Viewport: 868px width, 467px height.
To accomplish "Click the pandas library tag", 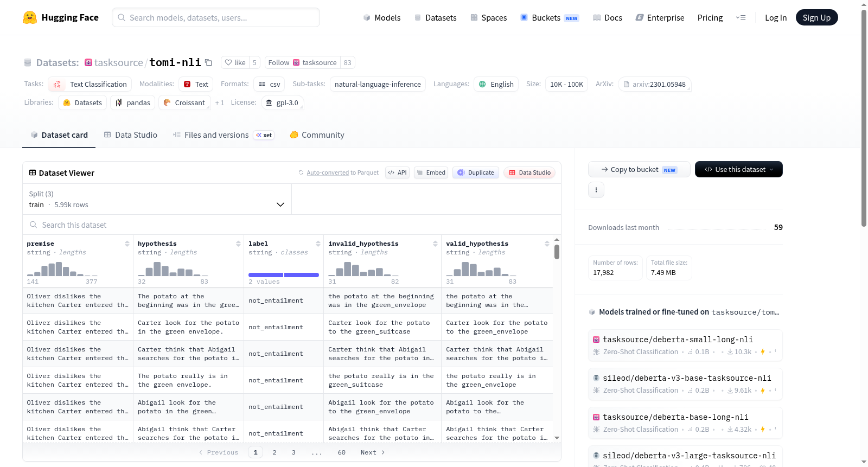I will 133,103.
